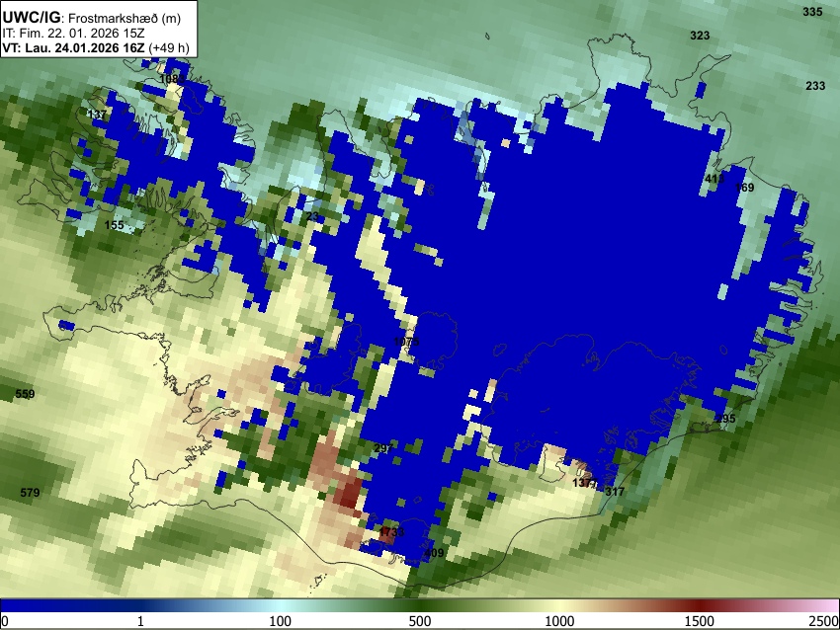
Task: Click the color scale label 1
Action: [x=140, y=621]
